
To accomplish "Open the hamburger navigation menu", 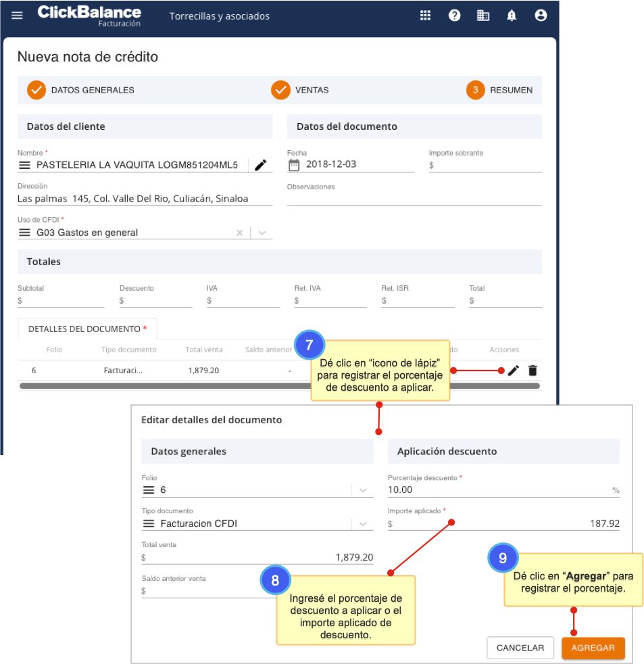I will pos(17,16).
